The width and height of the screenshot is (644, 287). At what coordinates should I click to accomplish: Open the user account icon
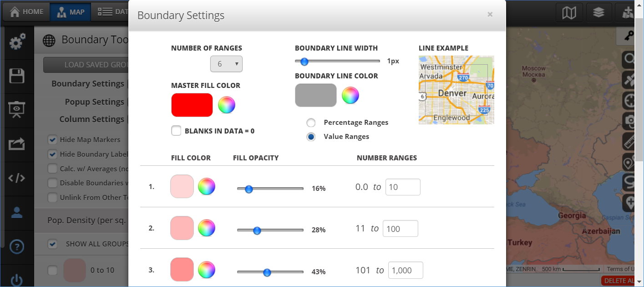17,211
